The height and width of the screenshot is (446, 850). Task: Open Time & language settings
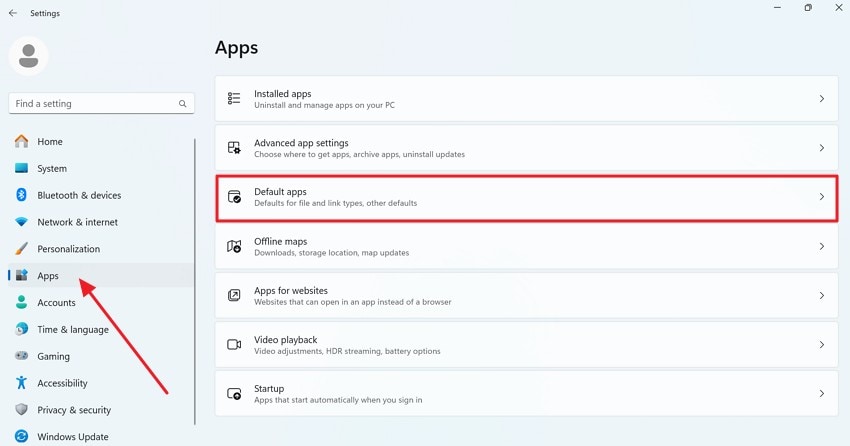coord(101,329)
